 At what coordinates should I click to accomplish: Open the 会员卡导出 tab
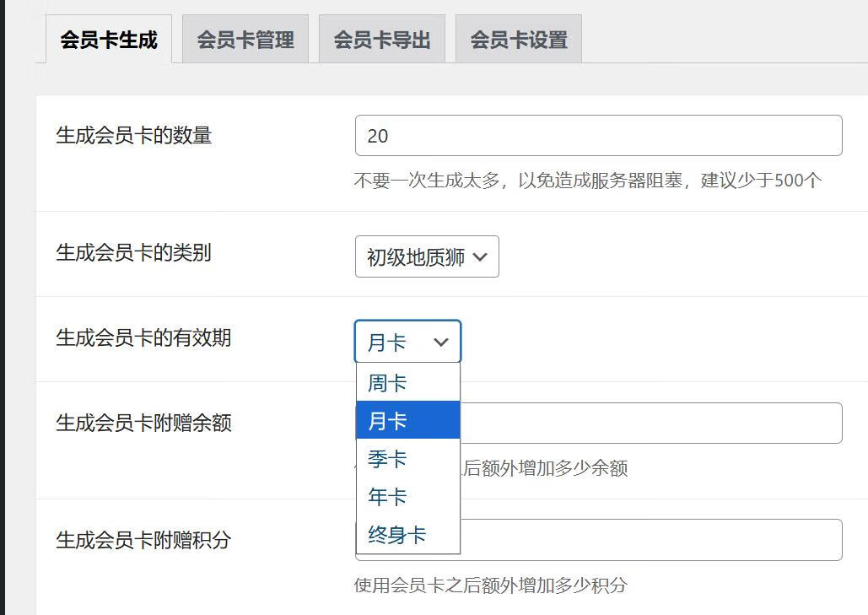click(383, 38)
